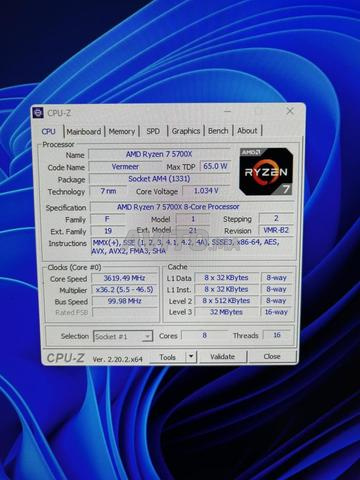This screenshot has height=480, width=360.
Task: Click the Name field AMD Ryzen 7 5700X
Action: [x=159, y=154]
